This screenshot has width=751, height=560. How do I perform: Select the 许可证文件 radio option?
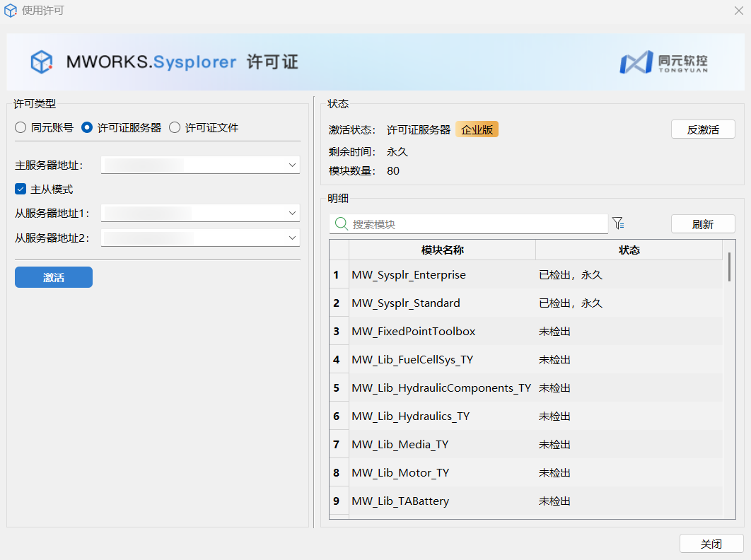coord(175,128)
